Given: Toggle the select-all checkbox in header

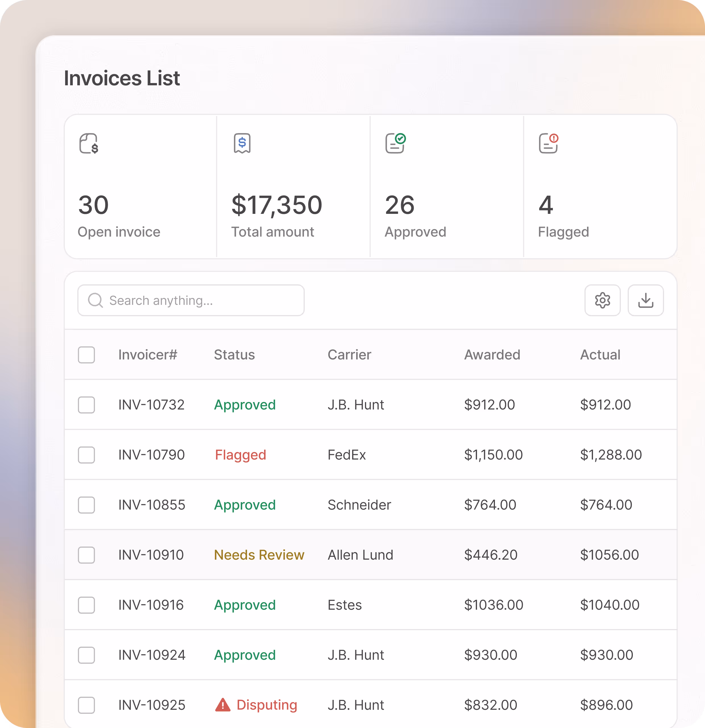Looking at the screenshot, I should pos(86,355).
